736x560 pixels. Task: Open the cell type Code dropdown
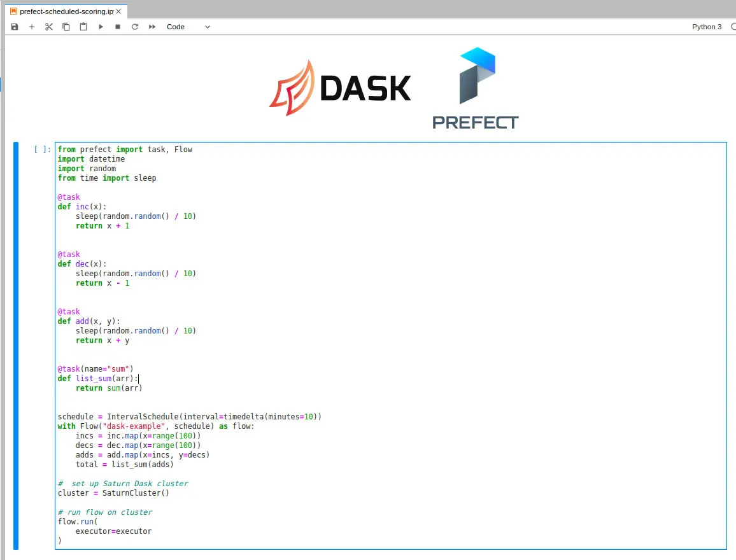tap(188, 27)
